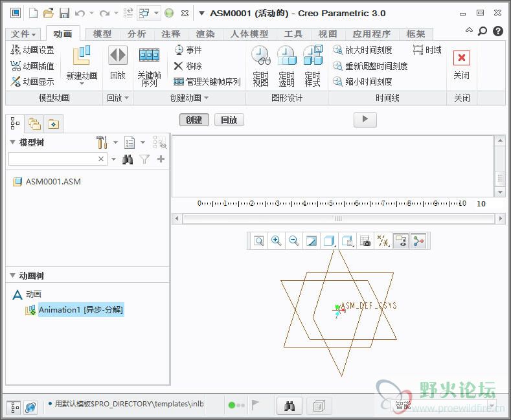Click the Open file icon in quick toolbar
This screenshot has width=511, height=420.
tap(49, 13)
